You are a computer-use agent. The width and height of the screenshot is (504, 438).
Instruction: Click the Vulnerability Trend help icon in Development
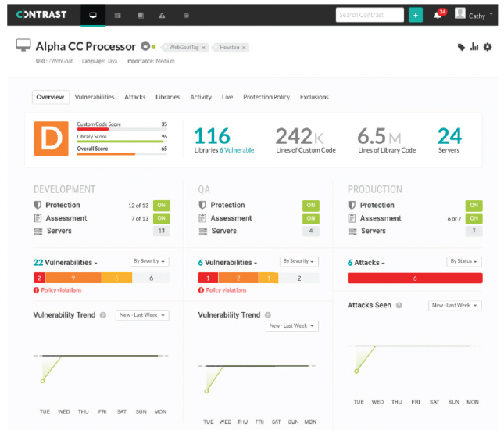click(102, 315)
